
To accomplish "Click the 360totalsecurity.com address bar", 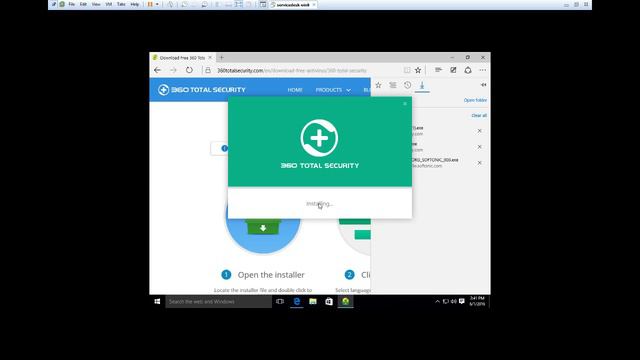I will (x=291, y=70).
